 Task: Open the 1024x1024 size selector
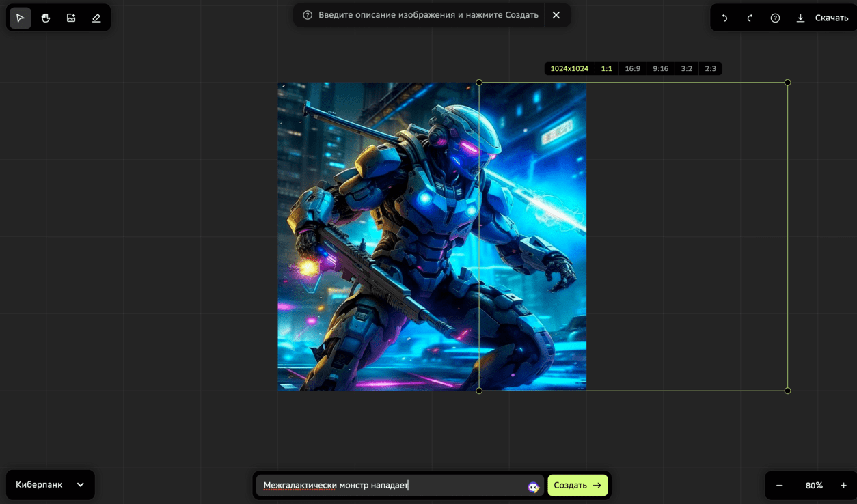point(569,68)
